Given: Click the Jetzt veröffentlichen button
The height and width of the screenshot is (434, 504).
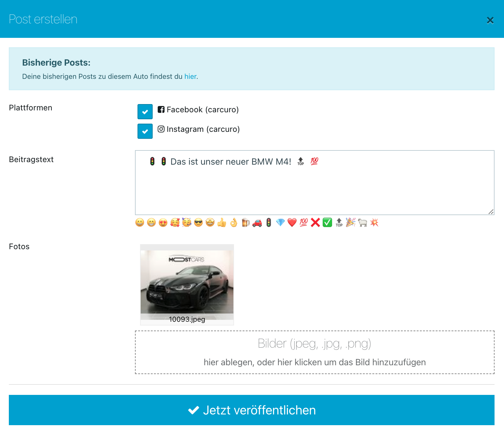Looking at the screenshot, I should (252, 410).
